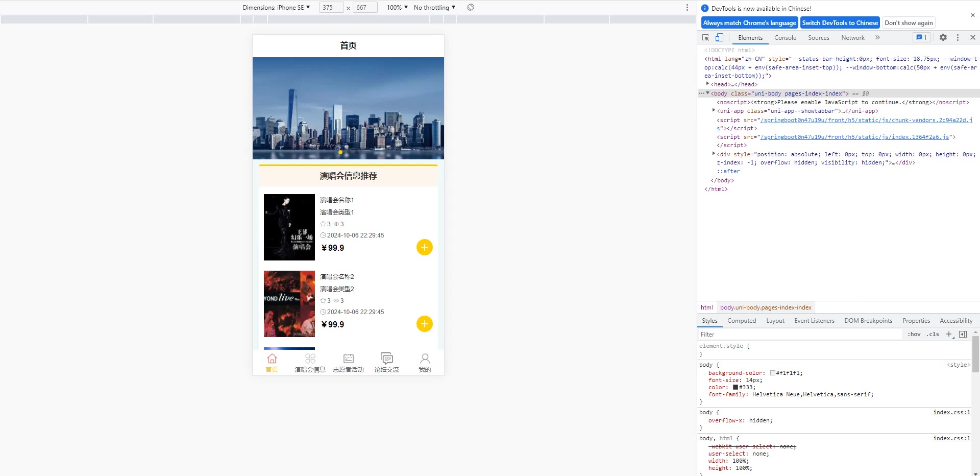The height and width of the screenshot is (476, 980).
Task: Switch to the Console tab
Action: point(785,38)
